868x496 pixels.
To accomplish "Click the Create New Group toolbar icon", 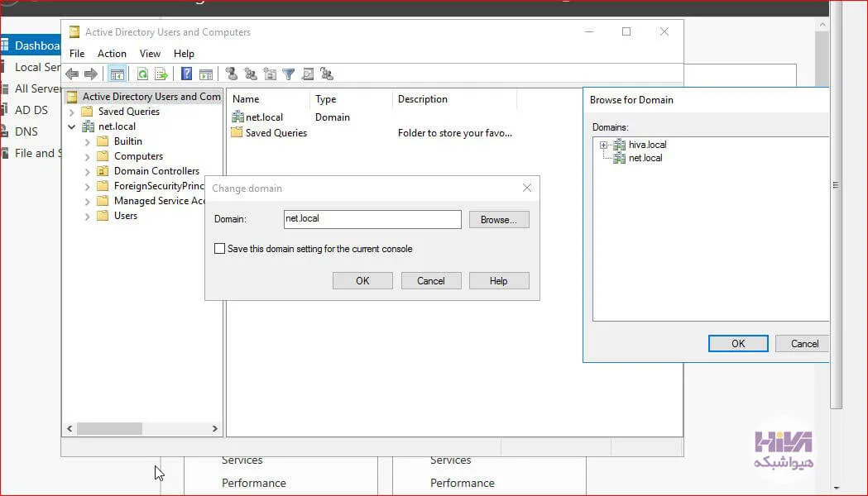I will point(251,74).
